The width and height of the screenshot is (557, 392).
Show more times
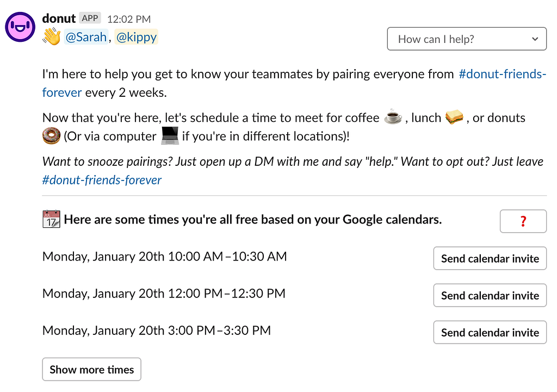(91, 369)
